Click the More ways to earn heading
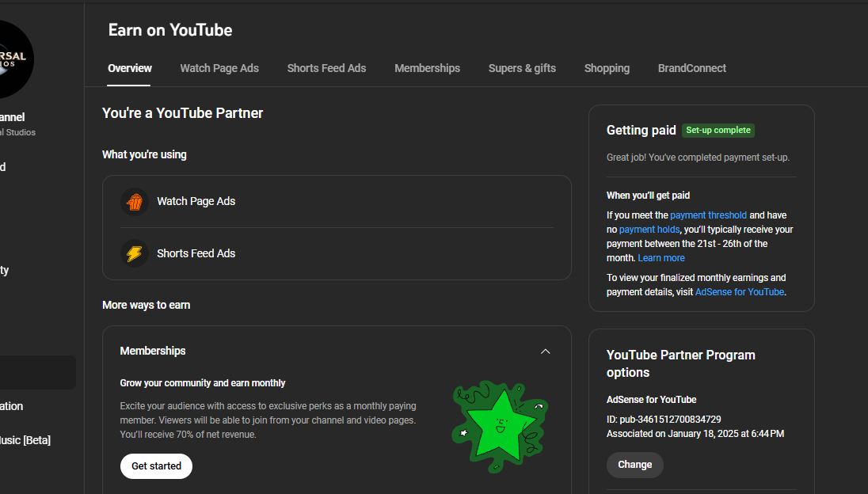The height and width of the screenshot is (494, 868). click(147, 306)
